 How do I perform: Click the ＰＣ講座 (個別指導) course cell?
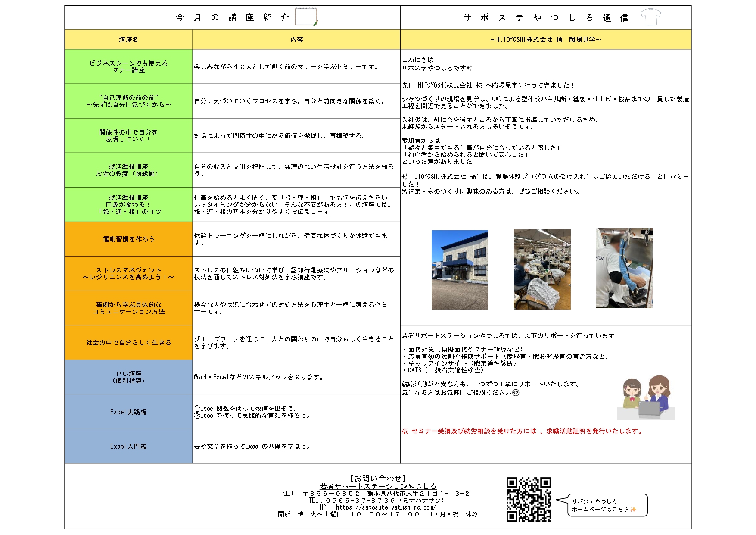click(128, 377)
